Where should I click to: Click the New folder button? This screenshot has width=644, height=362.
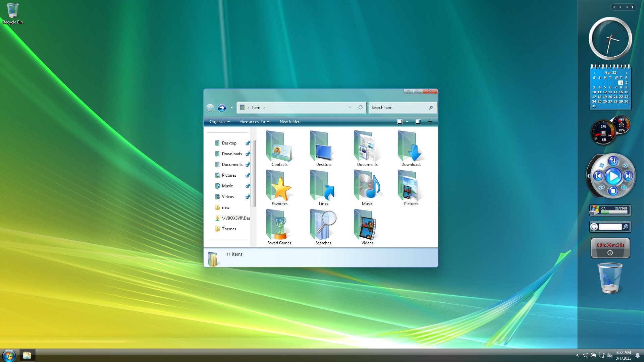coord(289,122)
